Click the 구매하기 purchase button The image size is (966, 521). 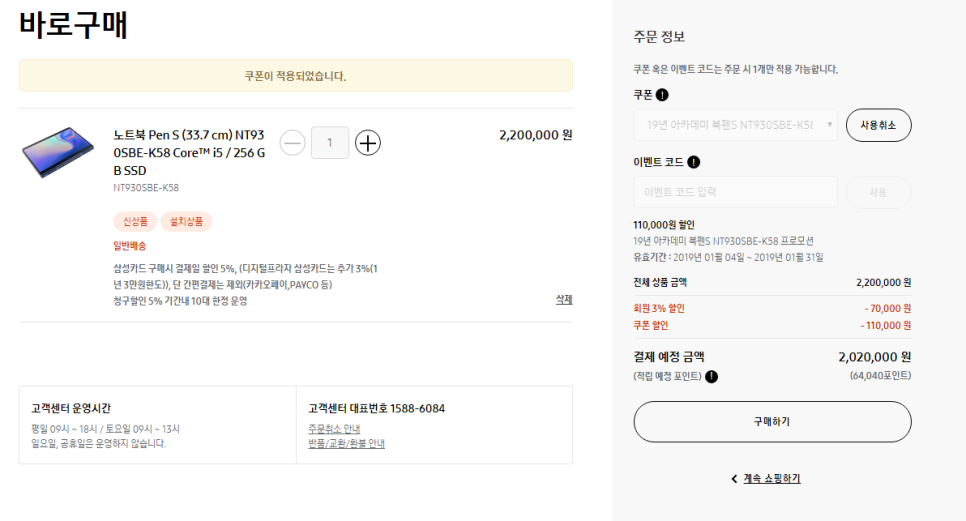coord(772,422)
